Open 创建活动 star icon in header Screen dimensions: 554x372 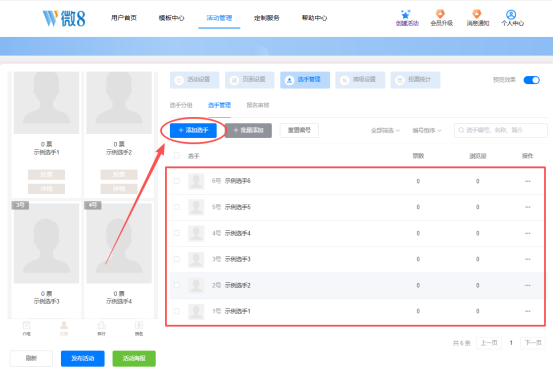click(x=406, y=14)
